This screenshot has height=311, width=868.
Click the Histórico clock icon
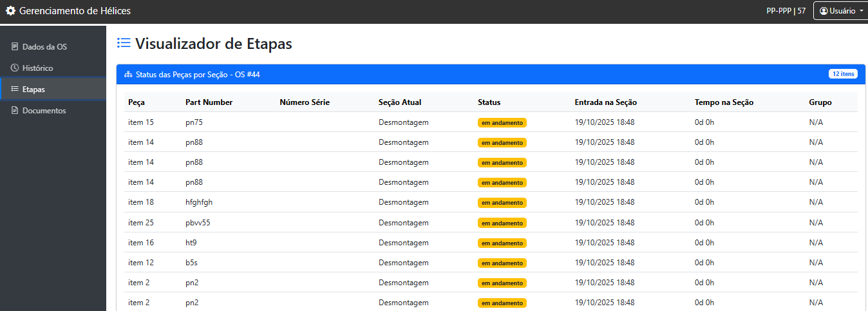(15, 68)
